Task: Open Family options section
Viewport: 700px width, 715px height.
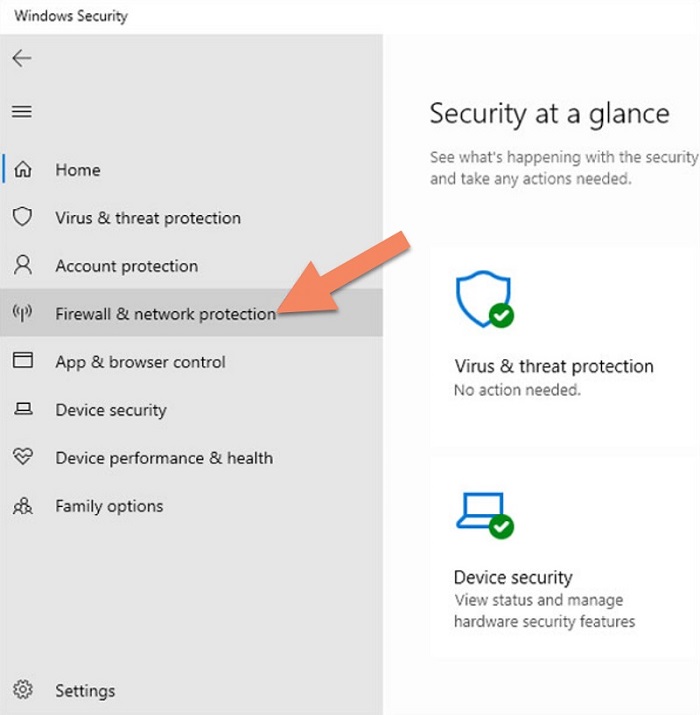Action: click(192, 506)
